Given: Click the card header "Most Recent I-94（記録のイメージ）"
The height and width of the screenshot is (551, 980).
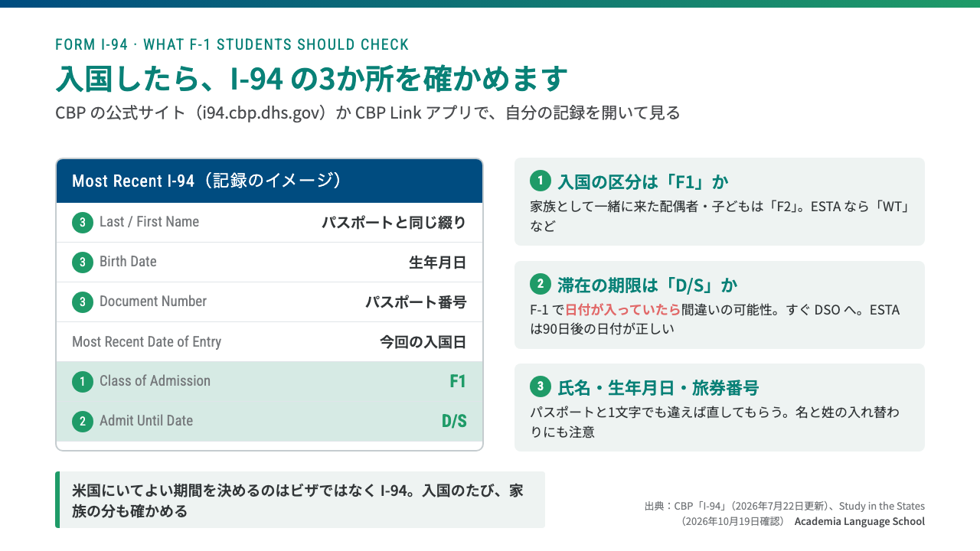Looking at the screenshot, I should coord(269,181).
